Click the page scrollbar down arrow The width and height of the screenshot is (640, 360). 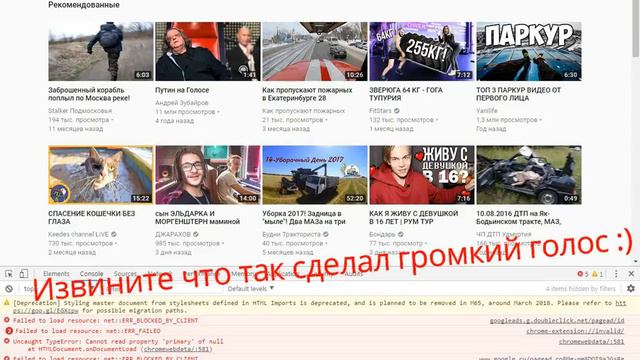pos(636,261)
